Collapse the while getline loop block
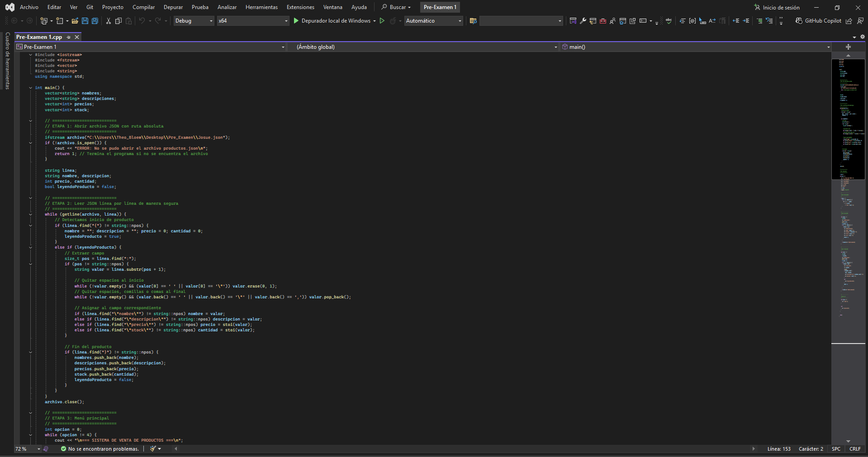This screenshot has height=457, width=868. [31, 214]
